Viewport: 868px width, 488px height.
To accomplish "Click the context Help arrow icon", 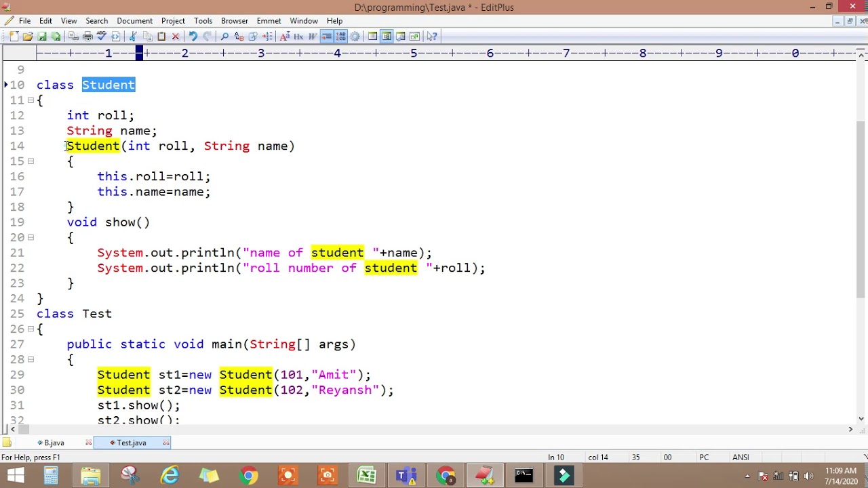I will pyautogui.click(x=432, y=36).
